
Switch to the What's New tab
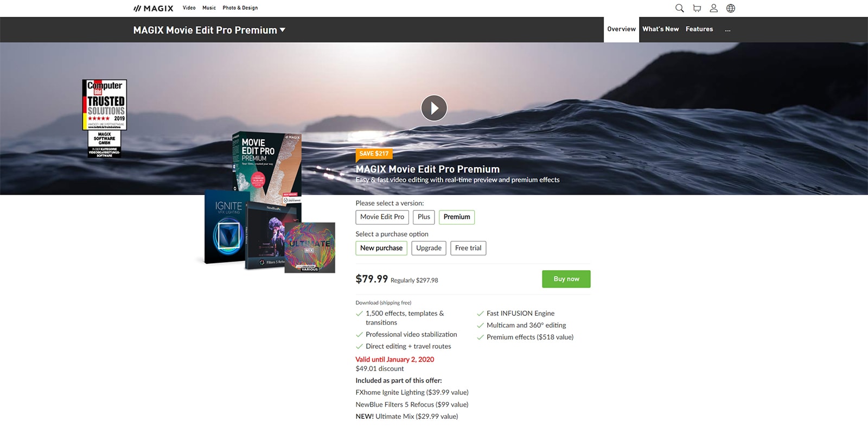(x=660, y=29)
